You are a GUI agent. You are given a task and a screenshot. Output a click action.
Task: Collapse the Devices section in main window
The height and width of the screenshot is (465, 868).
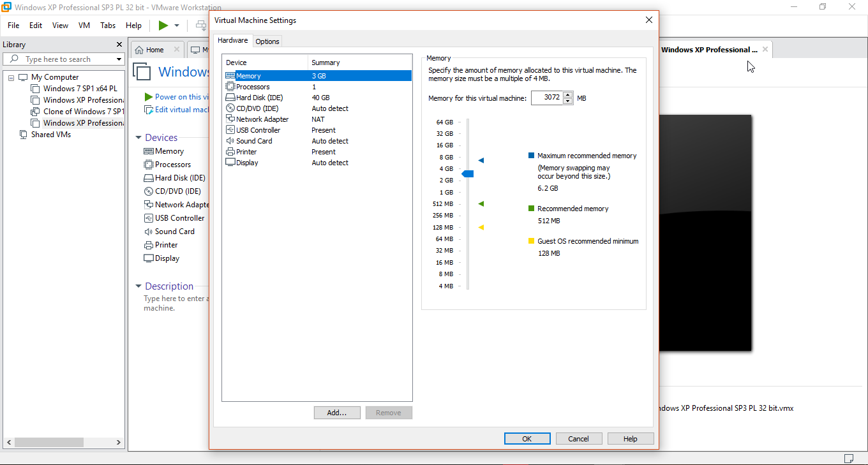[138, 138]
